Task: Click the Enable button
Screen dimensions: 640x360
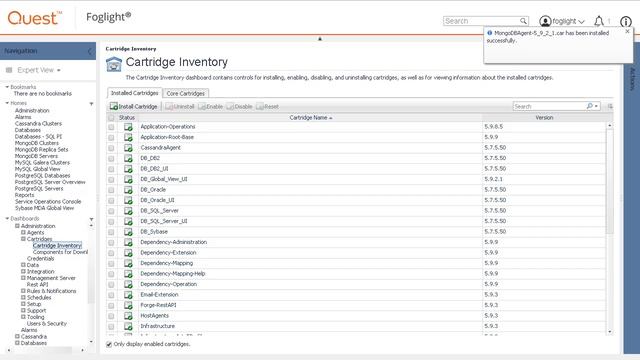Action: tap(211, 107)
